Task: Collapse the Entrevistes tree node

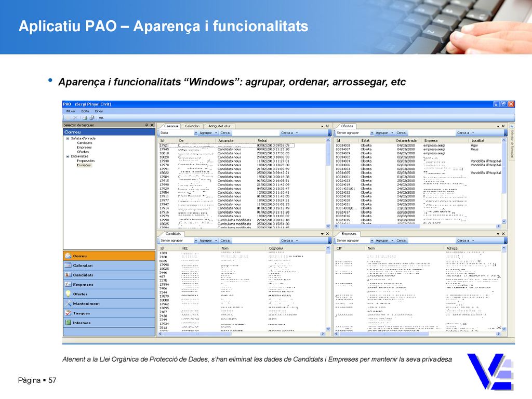Action: point(68,156)
